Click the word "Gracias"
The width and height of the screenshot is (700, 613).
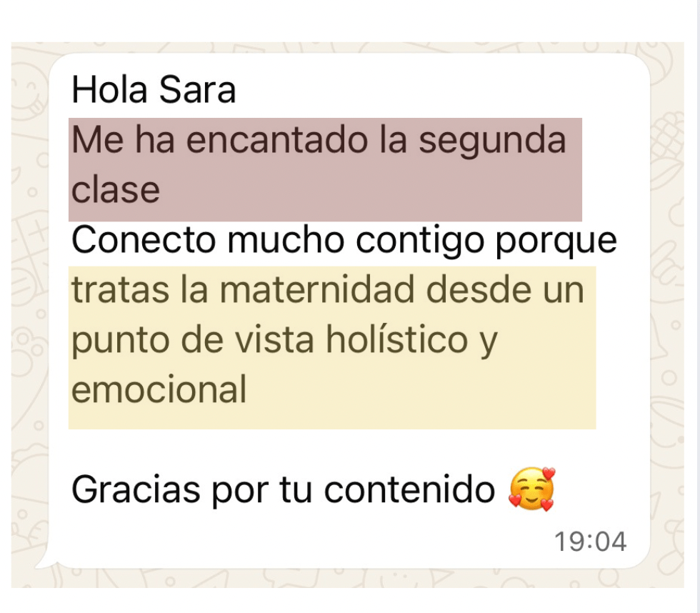[x=136, y=490]
